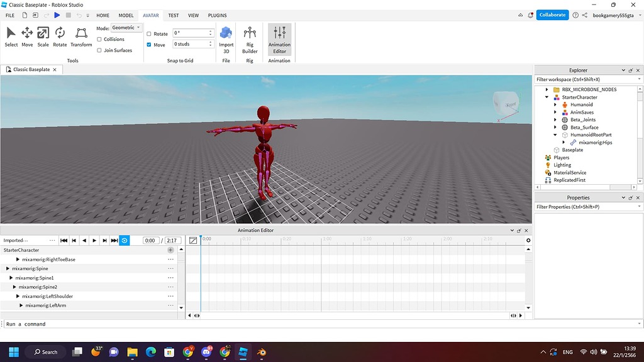This screenshot has height=362, width=644.
Task: Switch to the MODEL tab
Action: pos(126,15)
